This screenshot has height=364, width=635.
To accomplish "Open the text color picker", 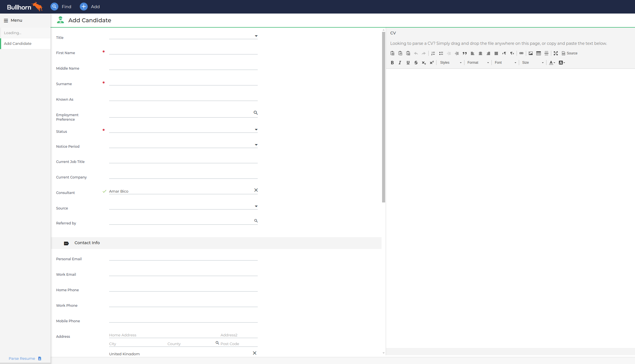I will (x=552, y=63).
